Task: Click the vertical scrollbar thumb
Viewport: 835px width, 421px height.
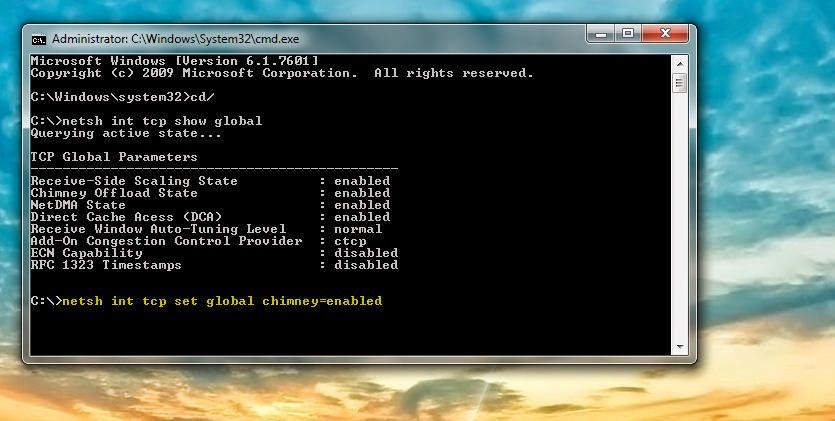Action: click(680, 83)
